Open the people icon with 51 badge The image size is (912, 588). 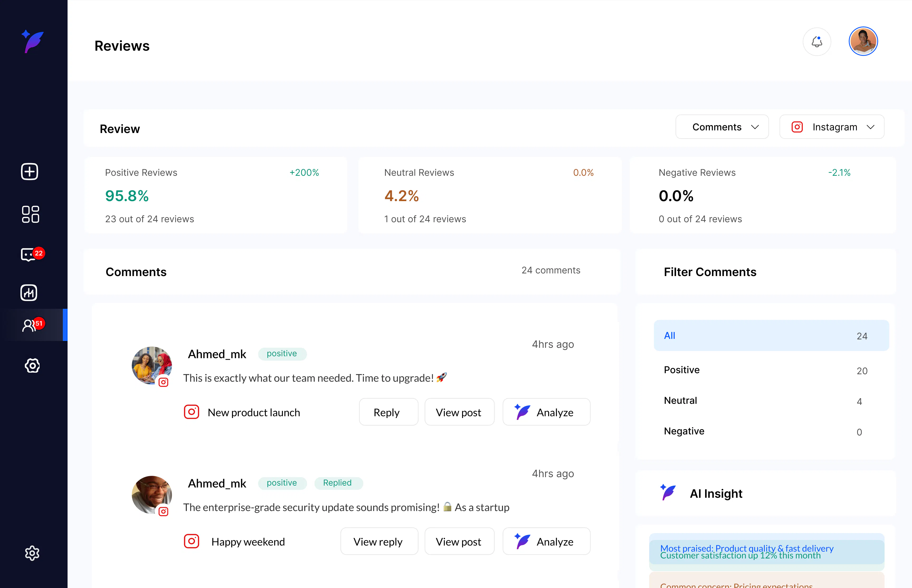[33, 325]
